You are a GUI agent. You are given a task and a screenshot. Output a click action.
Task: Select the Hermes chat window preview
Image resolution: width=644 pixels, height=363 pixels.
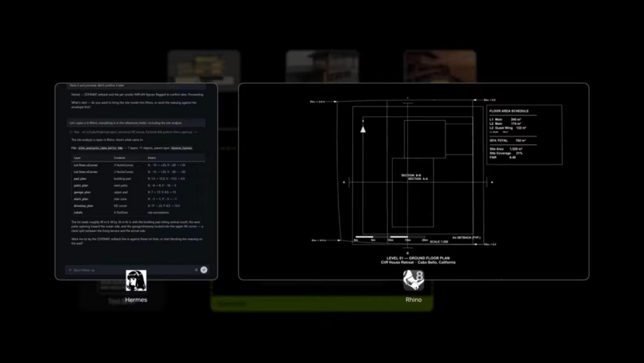click(137, 181)
